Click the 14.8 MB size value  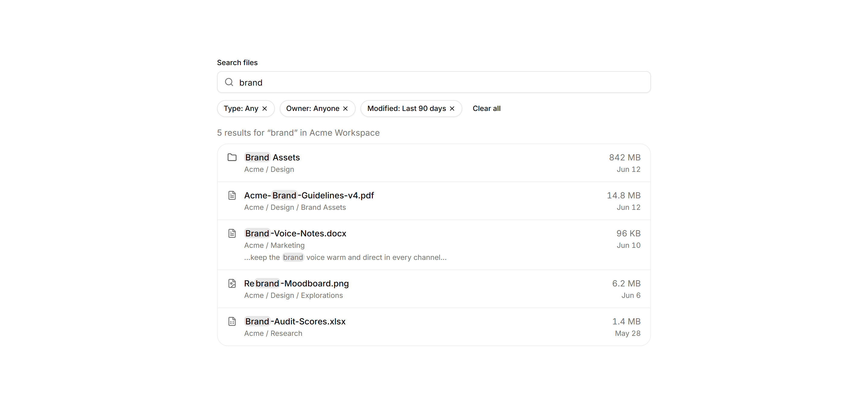(x=624, y=195)
